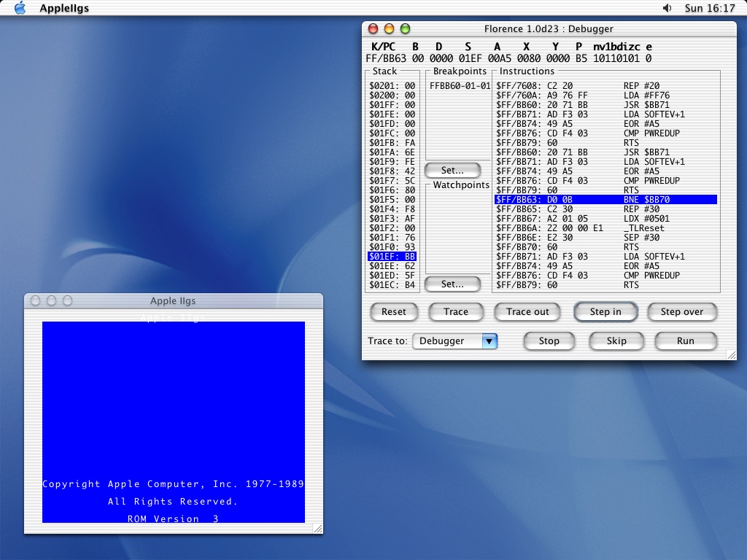Select instruction row LDA #FF76
Image resolution: width=747 pixels, height=560 pixels.
(606, 96)
